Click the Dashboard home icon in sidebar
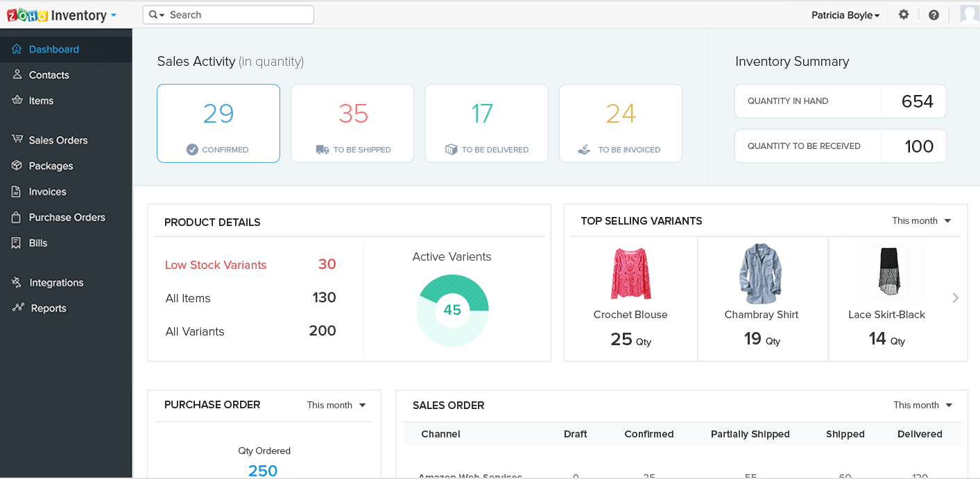The height and width of the screenshot is (479, 980). [17, 49]
